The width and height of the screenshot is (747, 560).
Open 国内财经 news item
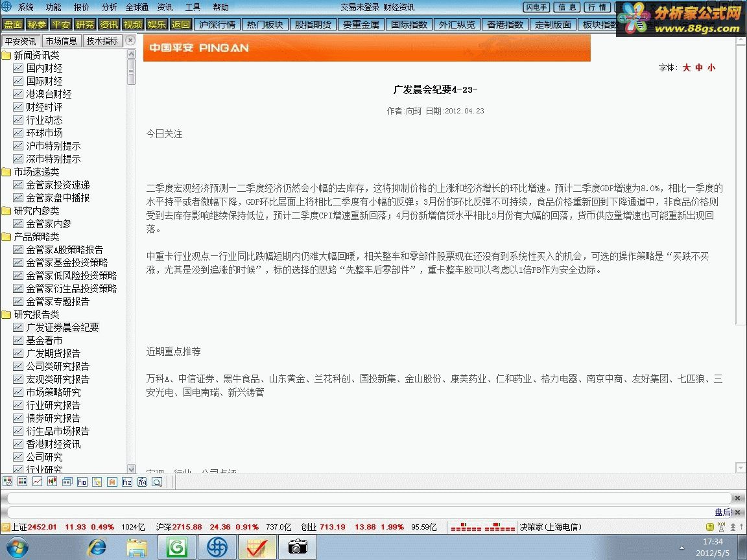tap(44, 68)
